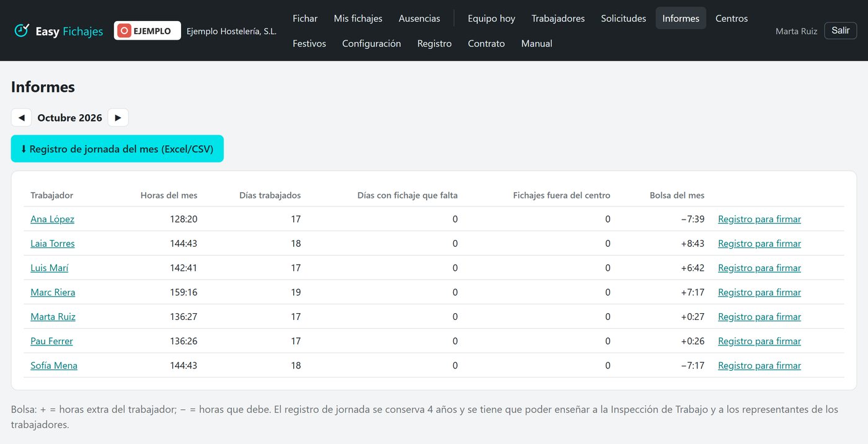Screen dimensions: 868x444
Task: Click the Ejemplo Hostelería, S.L. company name
Action: click(231, 31)
